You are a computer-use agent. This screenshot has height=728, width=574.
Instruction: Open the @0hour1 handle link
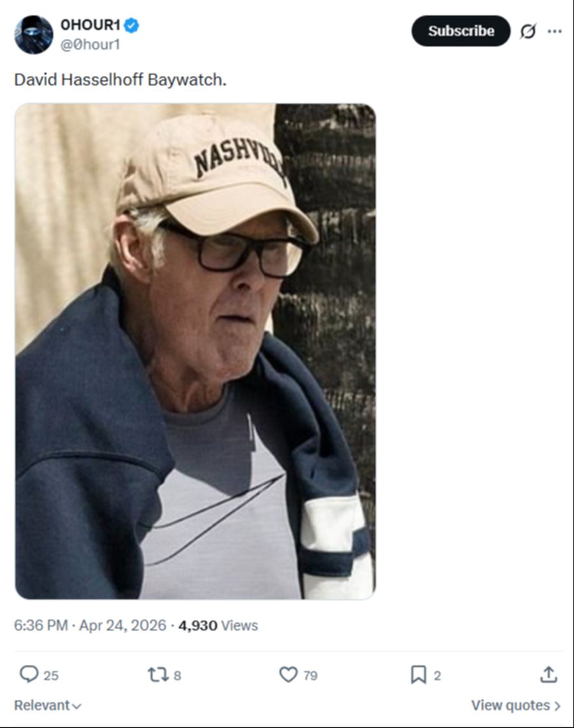(x=90, y=45)
